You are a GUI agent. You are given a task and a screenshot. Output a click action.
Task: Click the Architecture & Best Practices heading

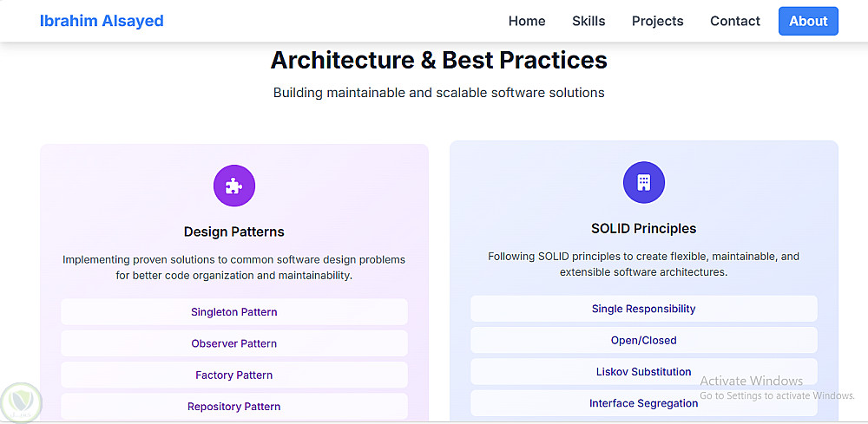pyautogui.click(x=439, y=60)
